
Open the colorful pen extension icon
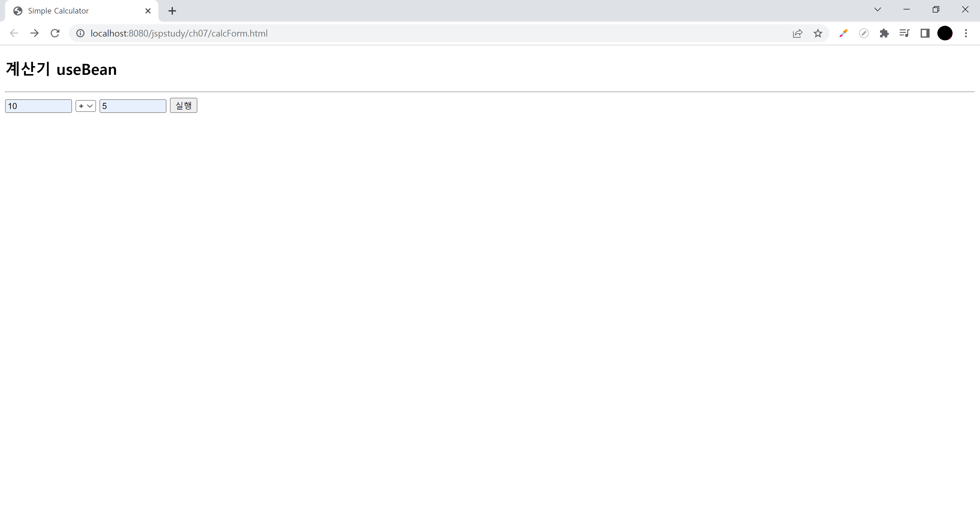[x=843, y=33]
